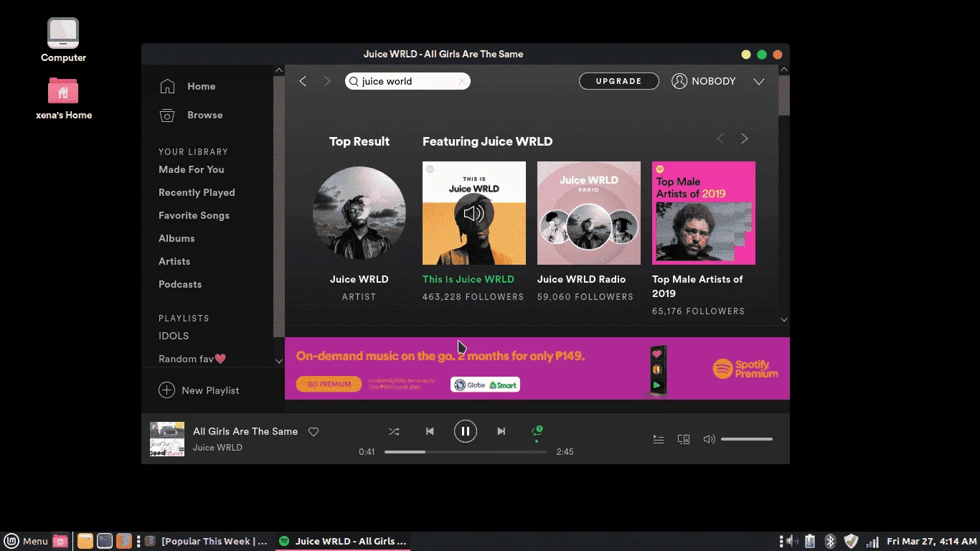Open Favorite Songs library
This screenshot has height=551, width=980.
194,215
